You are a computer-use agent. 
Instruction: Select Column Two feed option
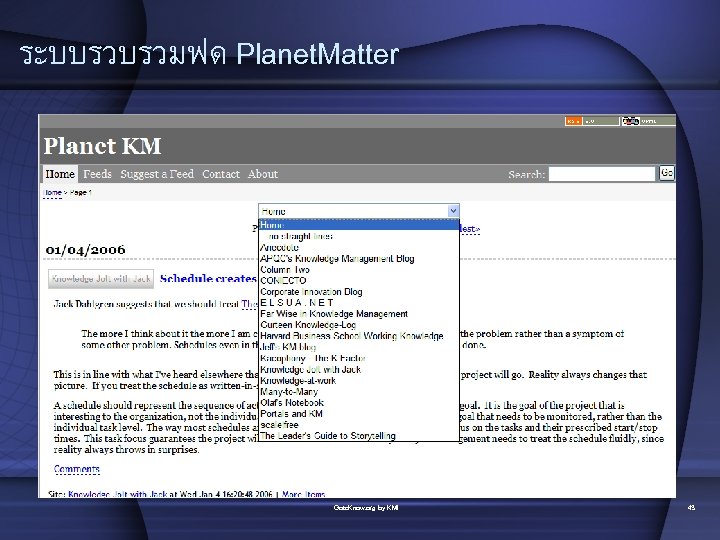pyautogui.click(x=359, y=269)
